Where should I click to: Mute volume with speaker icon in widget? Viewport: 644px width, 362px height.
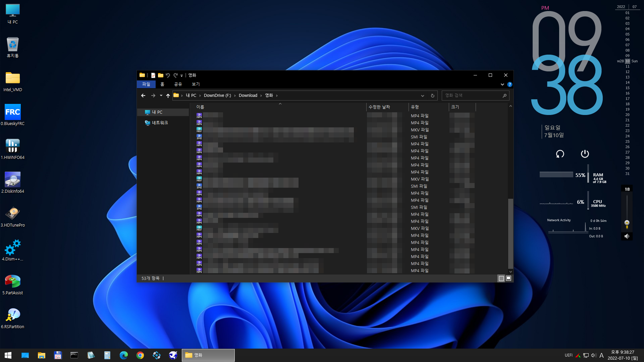627,236
